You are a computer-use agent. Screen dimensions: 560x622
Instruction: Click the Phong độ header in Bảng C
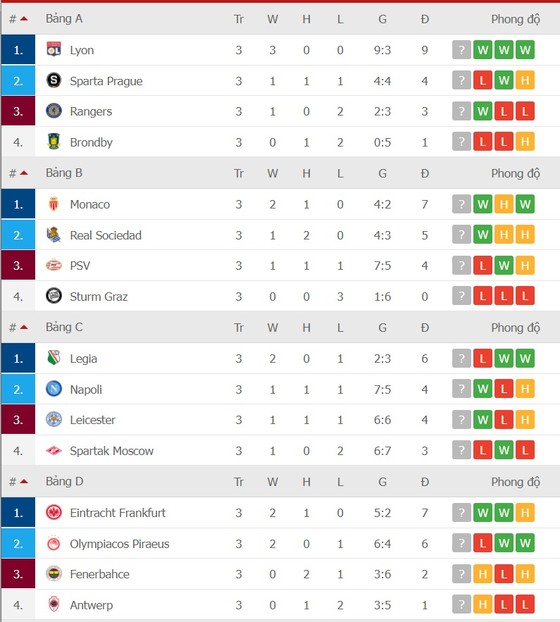515,328
